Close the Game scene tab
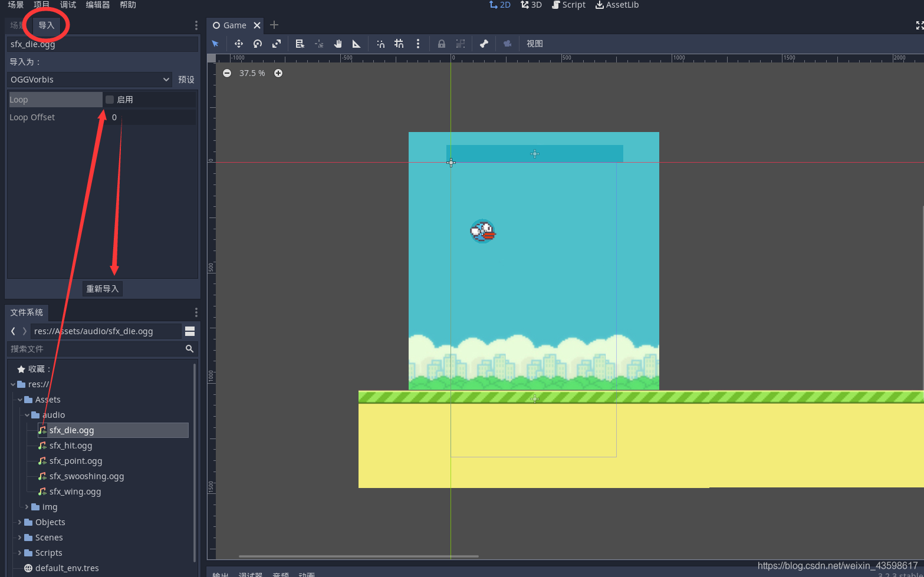This screenshot has height=577, width=924. [x=257, y=25]
